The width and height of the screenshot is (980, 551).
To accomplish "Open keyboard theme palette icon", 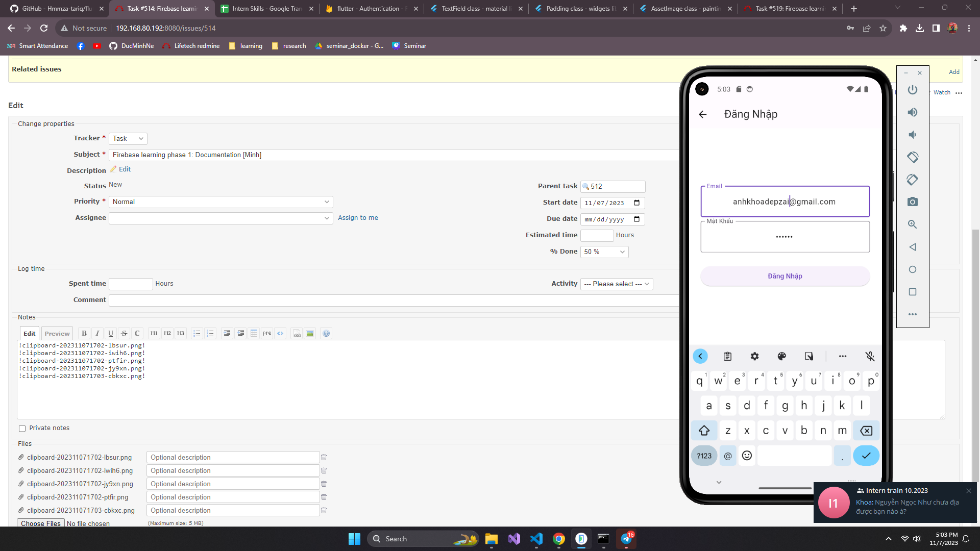I will click(781, 356).
